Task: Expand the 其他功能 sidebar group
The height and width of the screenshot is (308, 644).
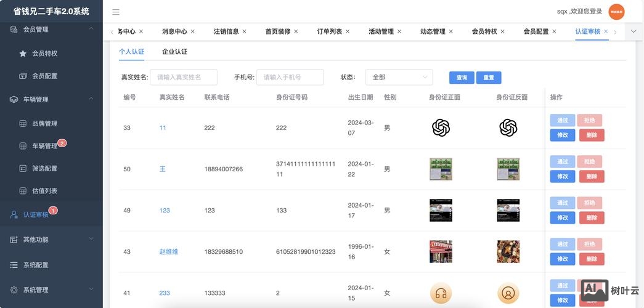Action: tap(91, 238)
